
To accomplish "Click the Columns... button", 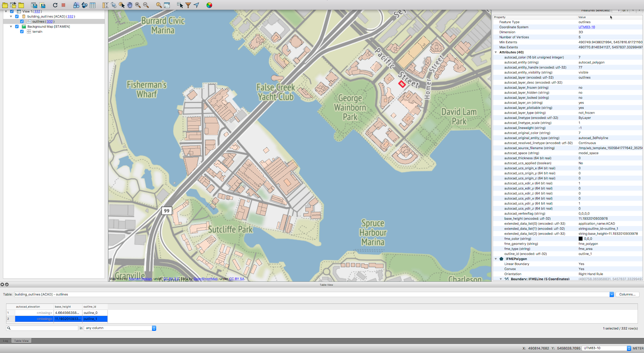I will tap(627, 295).
